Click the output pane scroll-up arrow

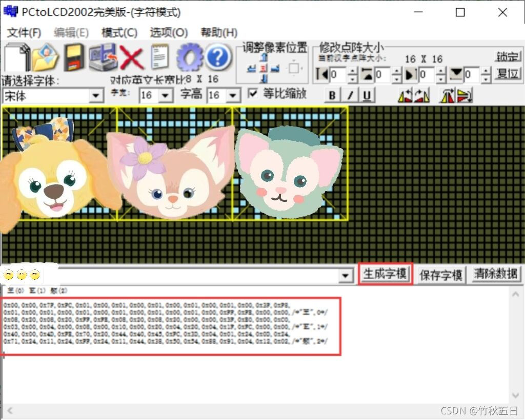point(515,295)
